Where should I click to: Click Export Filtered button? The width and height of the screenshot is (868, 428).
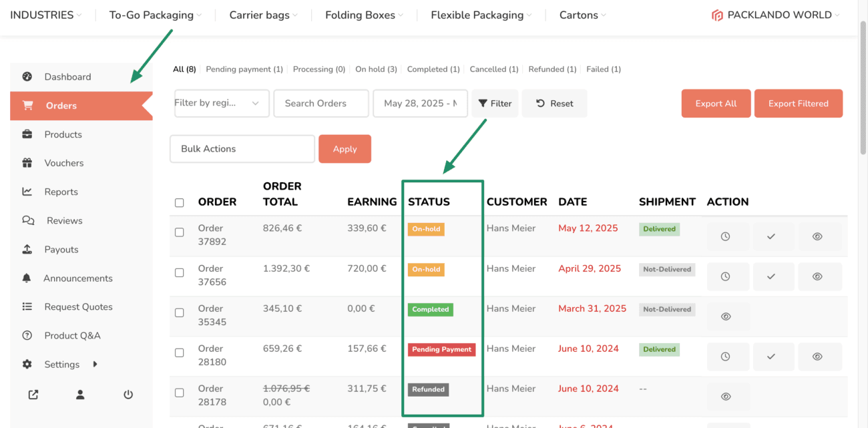tap(799, 103)
